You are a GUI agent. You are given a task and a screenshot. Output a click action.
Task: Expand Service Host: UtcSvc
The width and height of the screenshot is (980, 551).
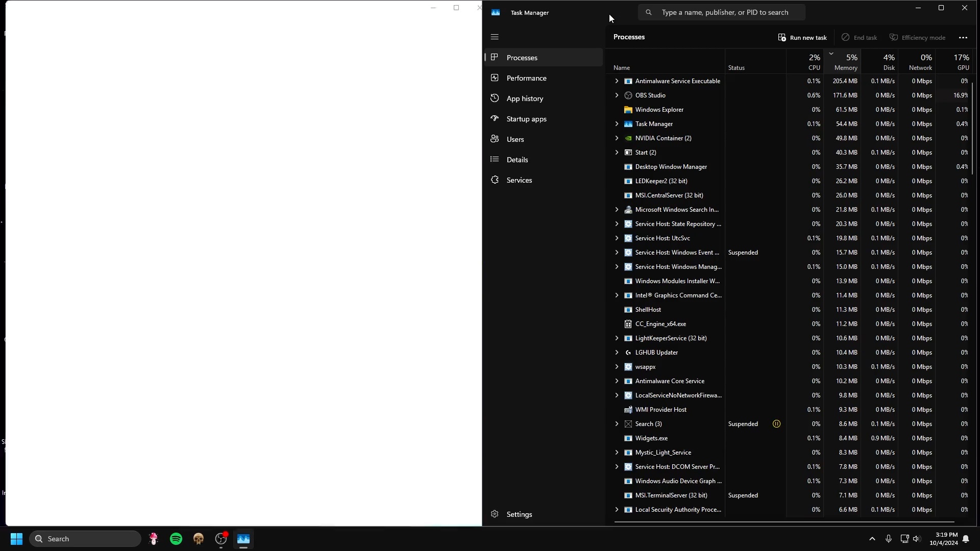(x=617, y=238)
